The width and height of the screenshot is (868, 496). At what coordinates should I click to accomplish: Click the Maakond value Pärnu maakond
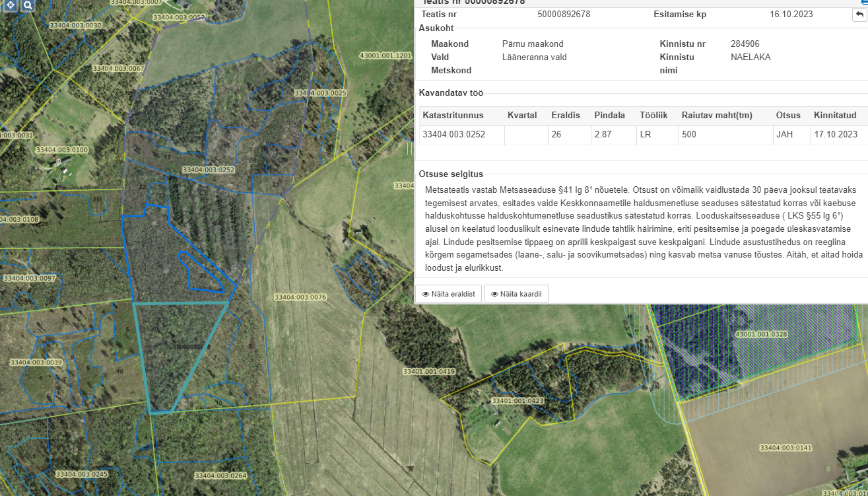pos(533,44)
